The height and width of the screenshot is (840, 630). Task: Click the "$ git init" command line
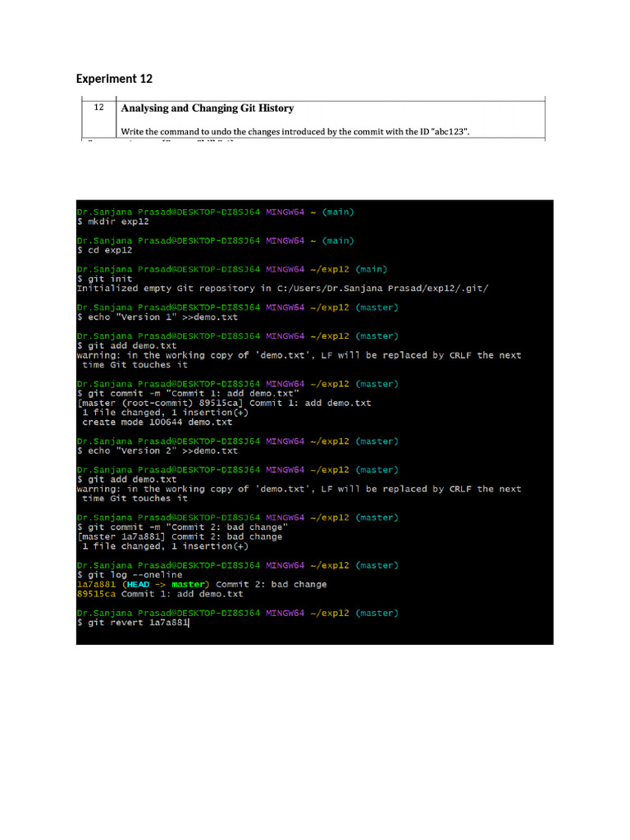[x=104, y=279]
